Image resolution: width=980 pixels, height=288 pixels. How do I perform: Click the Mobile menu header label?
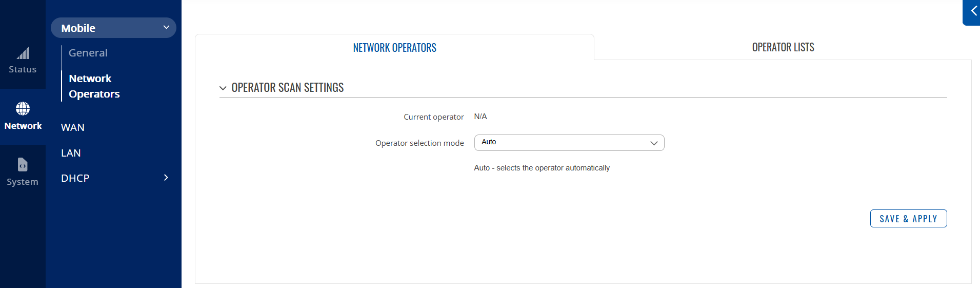(78, 28)
